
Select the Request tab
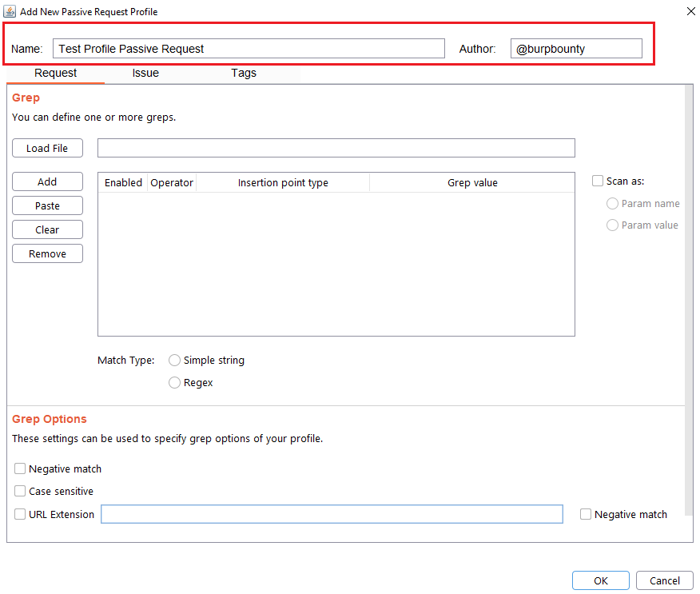coord(56,73)
